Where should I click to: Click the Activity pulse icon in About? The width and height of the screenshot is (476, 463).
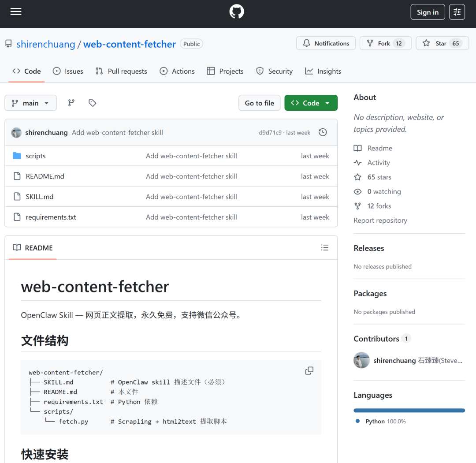point(357,162)
